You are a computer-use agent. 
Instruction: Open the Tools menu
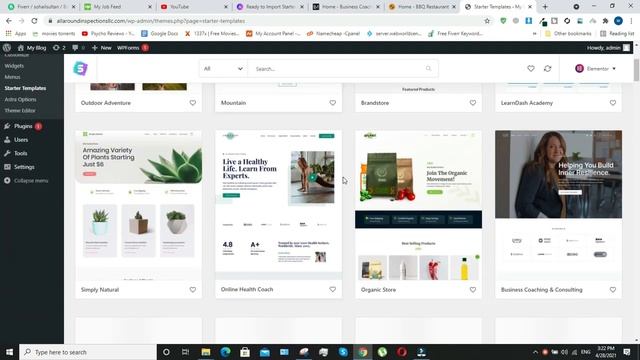tap(20, 153)
